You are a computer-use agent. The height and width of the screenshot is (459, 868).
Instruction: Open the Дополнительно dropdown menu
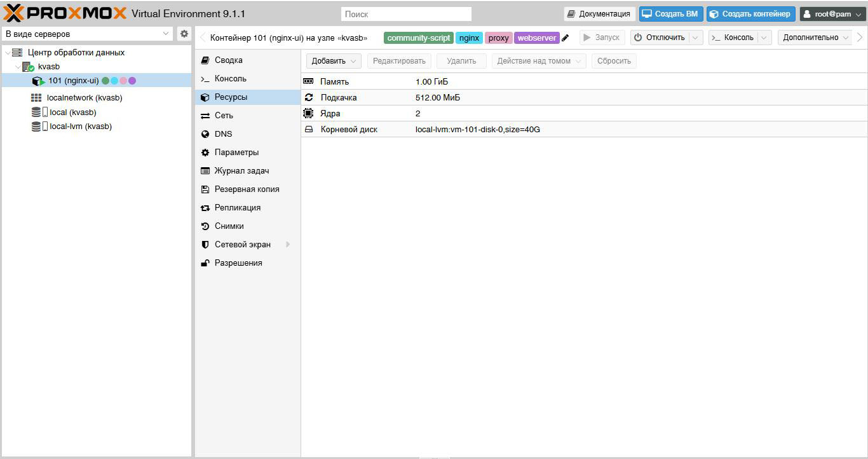coord(815,38)
